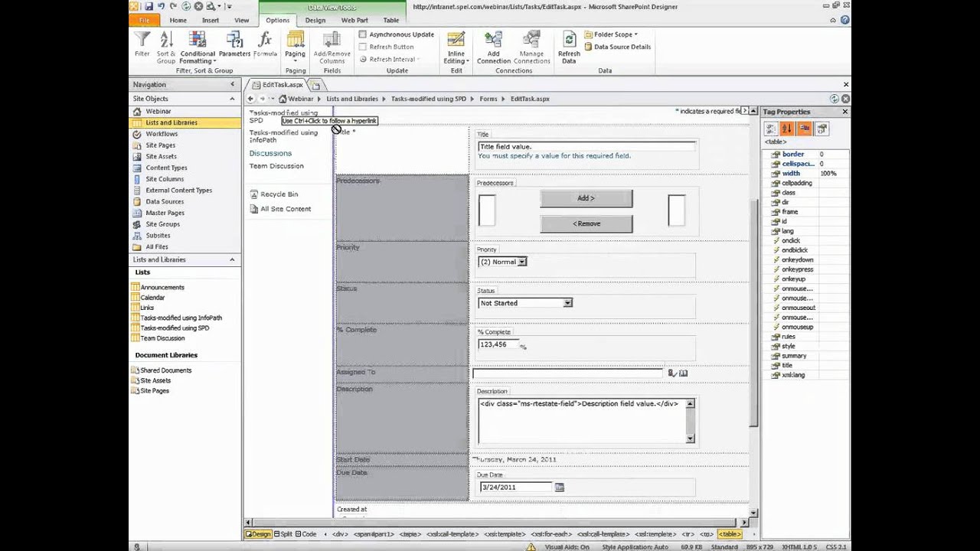Viewport: 980px width, 551px height.
Task: Open Folder Scope dropdown
Action: point(611,34)
